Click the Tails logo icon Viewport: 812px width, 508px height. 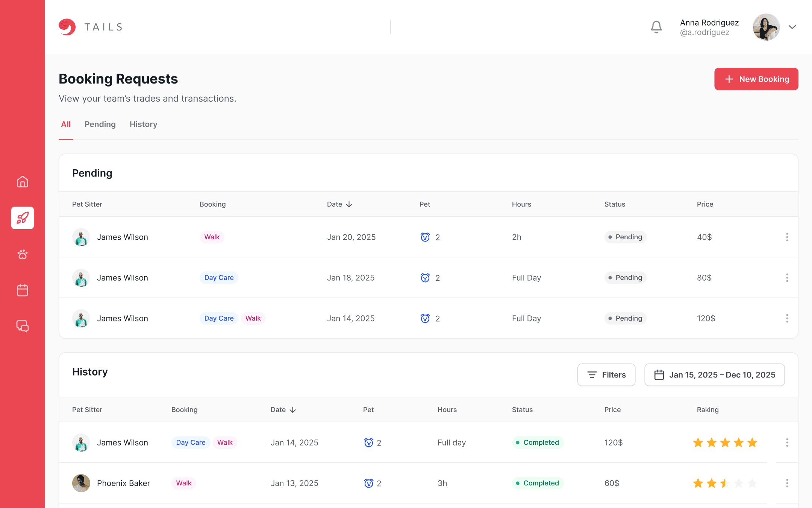pos(67,27)
